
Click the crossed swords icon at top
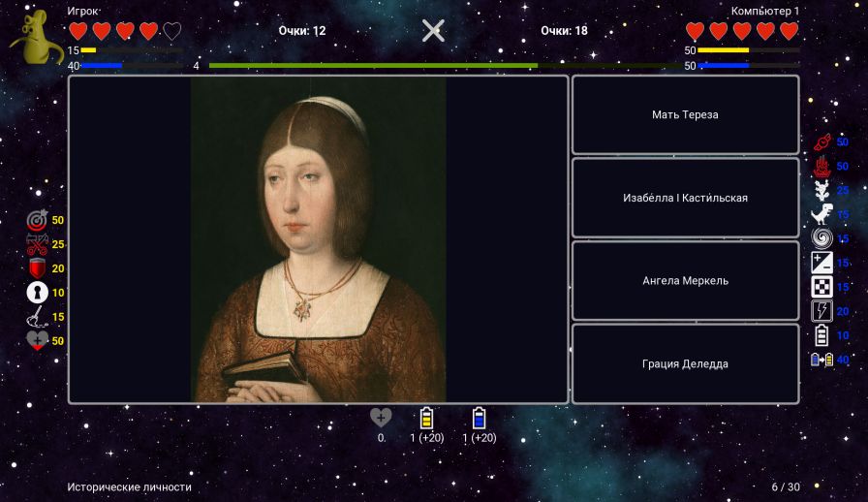tap(433, 31)
